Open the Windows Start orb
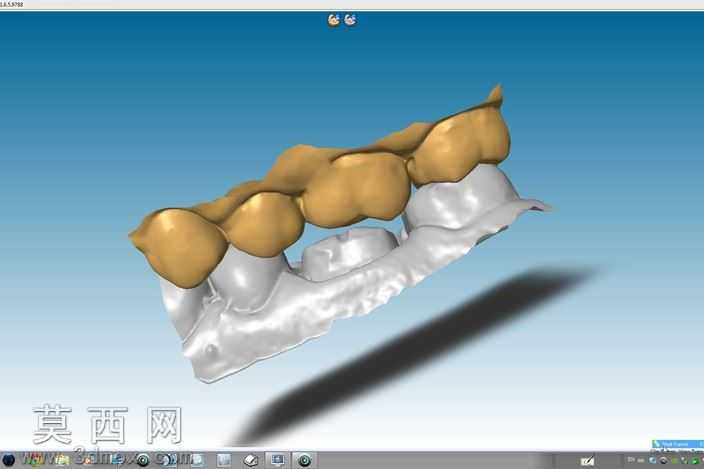The height and width of the screenshot is (469, 704). (x=9, y=460)
